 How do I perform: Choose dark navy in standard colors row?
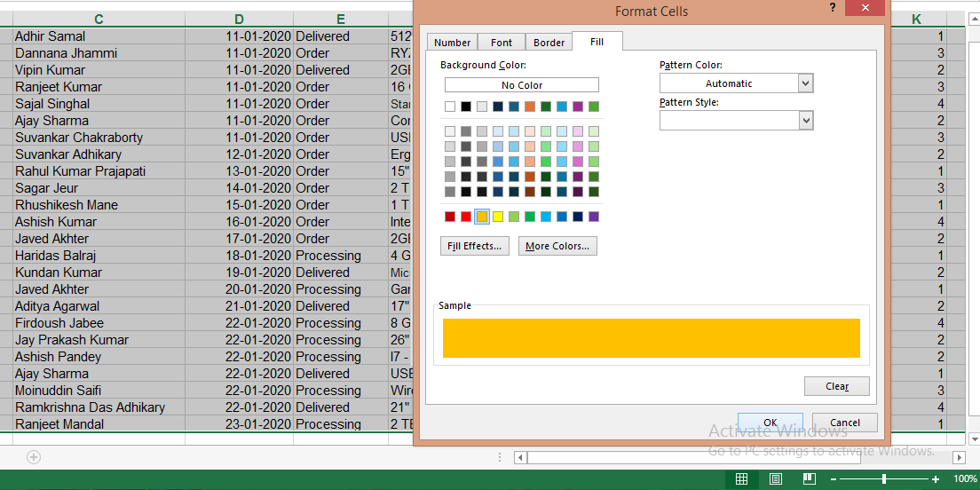(x=578, y=217)
